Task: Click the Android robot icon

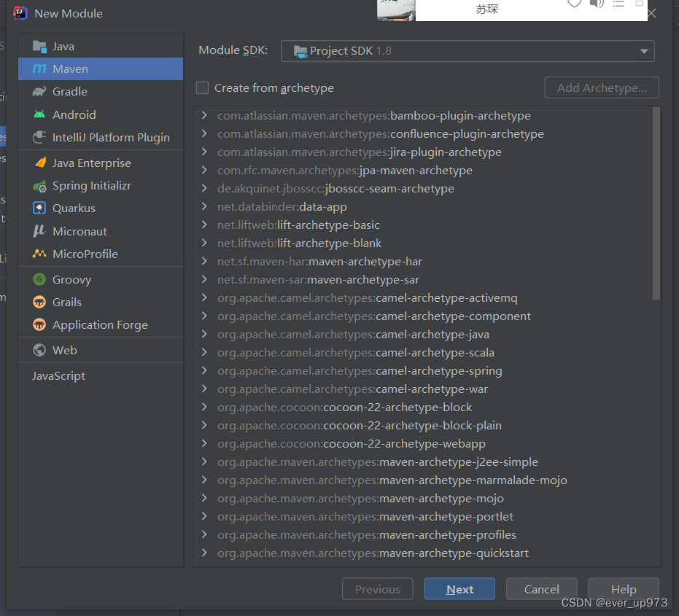Action: point(39,114)
